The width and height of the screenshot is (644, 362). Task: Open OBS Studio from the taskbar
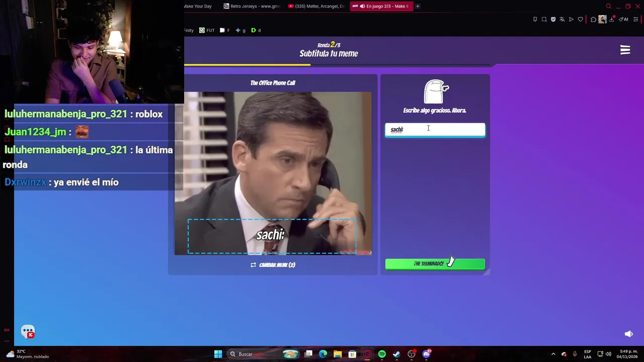pos(412,354)
